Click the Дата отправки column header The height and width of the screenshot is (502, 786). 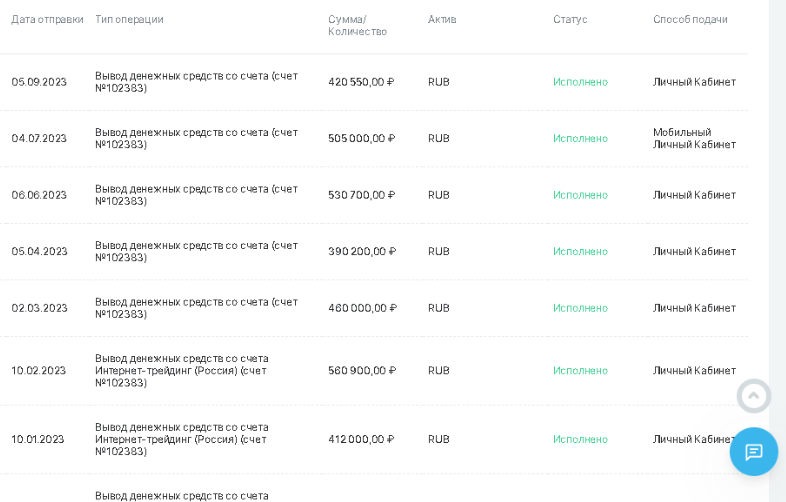click(47, 19)
